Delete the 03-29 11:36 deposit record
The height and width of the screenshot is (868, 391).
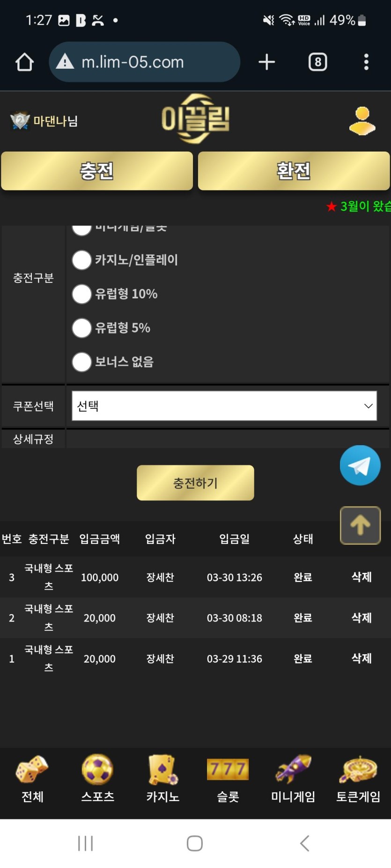(361, 658)
